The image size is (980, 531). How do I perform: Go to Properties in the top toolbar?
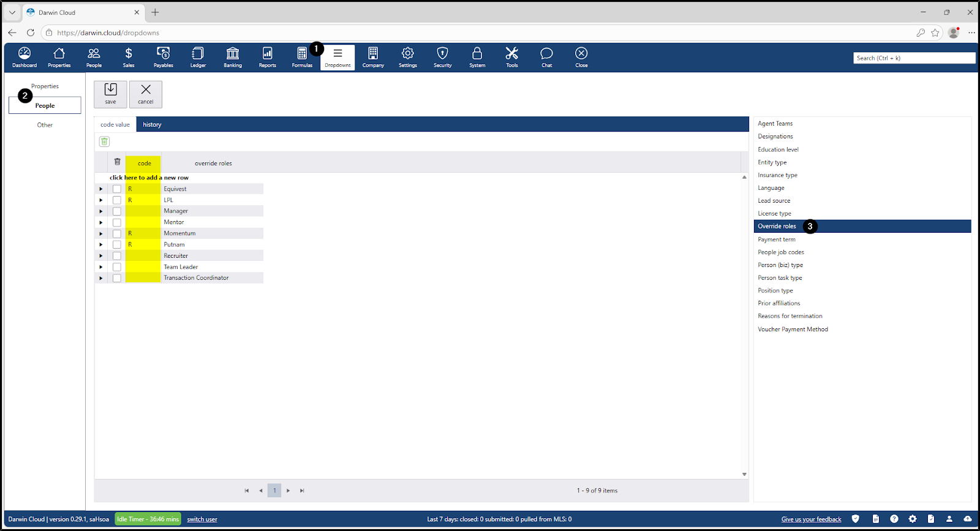pyautogui.click(x=59, y=57)
